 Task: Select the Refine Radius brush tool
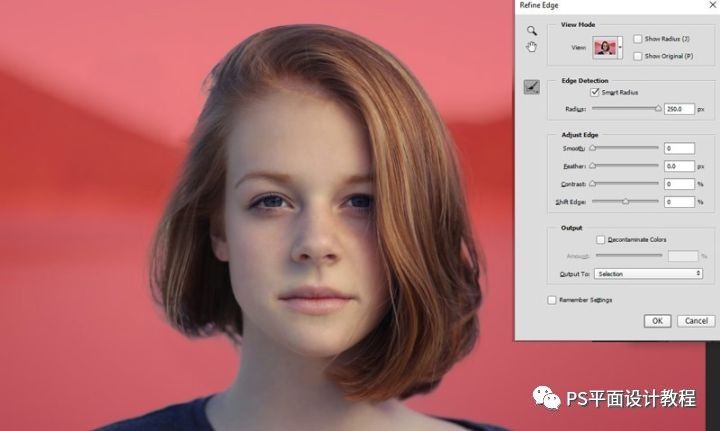532,87
